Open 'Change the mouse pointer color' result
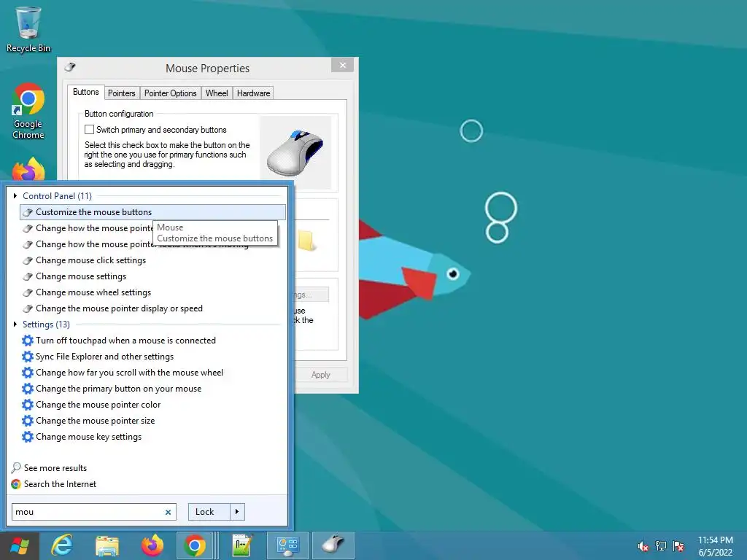The image size is (747, 560). (x=98, y=405)
